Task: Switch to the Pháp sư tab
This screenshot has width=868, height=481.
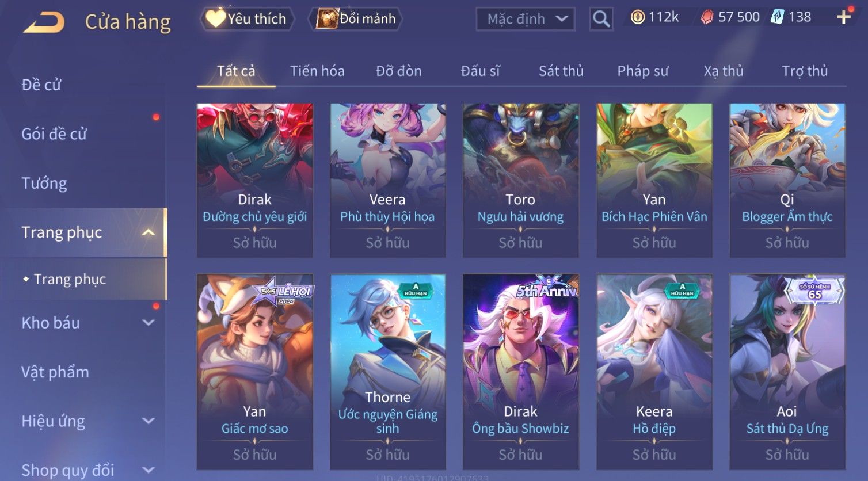Action: tap(643, 71)
